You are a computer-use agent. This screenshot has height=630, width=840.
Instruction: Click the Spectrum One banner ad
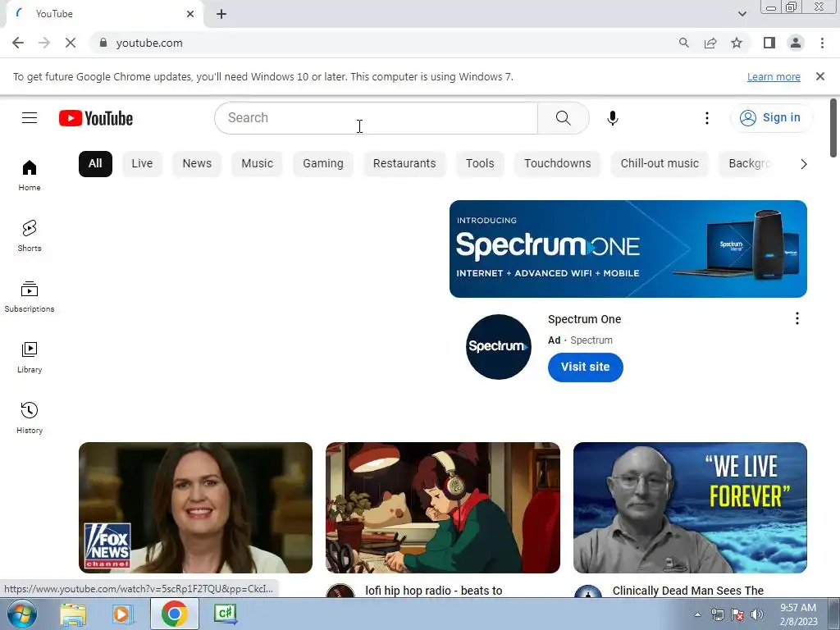point(628,249)
